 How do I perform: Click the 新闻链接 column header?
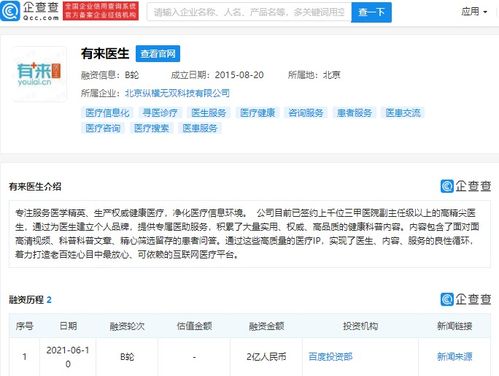coord(455,326)
